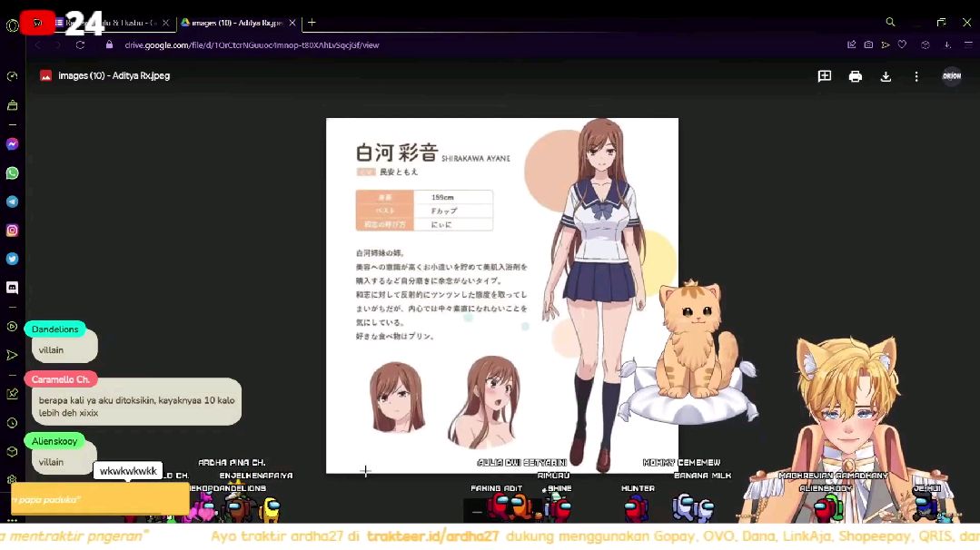Screen dimensions: 980x550
Task: Switch to the first browser tab
Action: pos(111,23)
